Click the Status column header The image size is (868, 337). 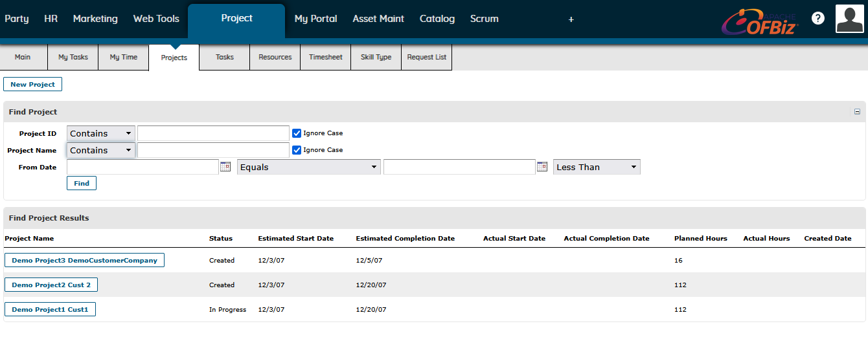[221, 239]
